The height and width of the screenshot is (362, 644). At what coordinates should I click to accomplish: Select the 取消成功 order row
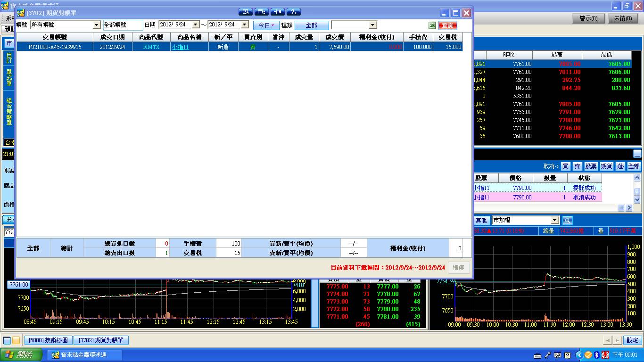point(538,197)
